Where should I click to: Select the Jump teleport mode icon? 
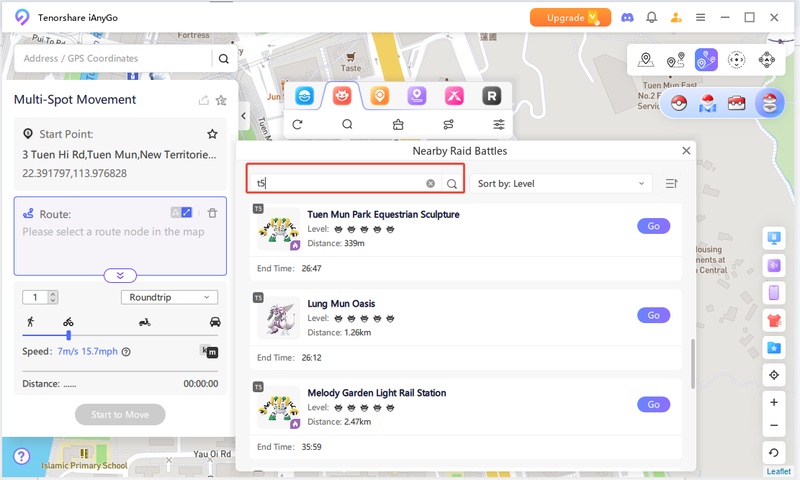pyautogui.click(x=736, y=60)
